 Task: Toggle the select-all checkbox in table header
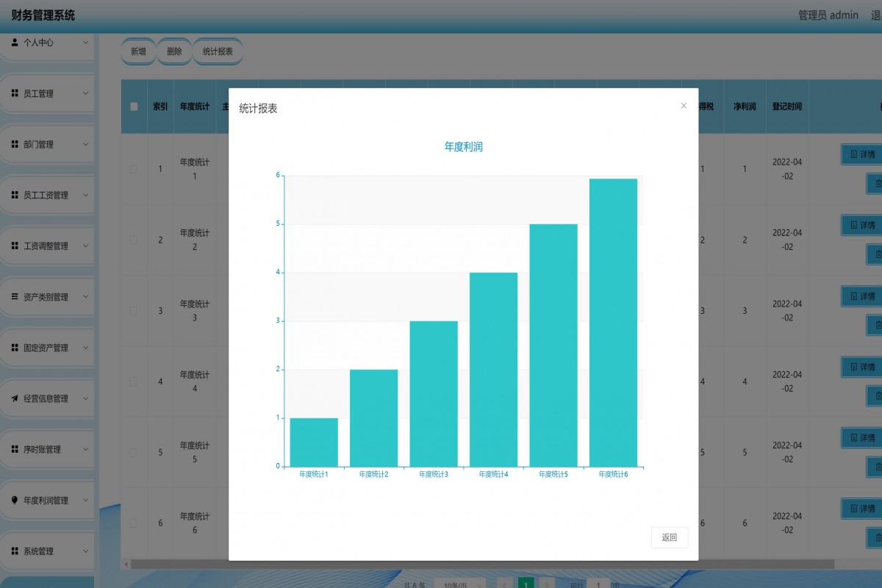pyautogui.click(x=134, y=107)
